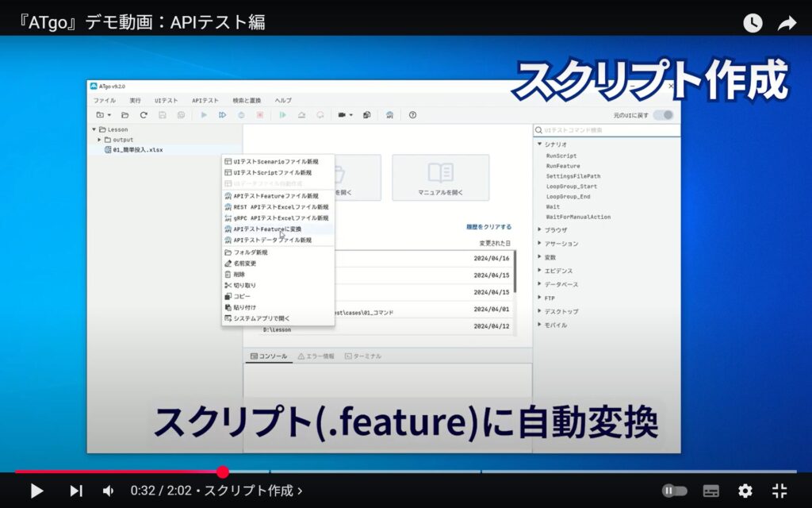Click the help question mark icon
The width and height of the screenshot is (812, 508).
click(412, 115)
